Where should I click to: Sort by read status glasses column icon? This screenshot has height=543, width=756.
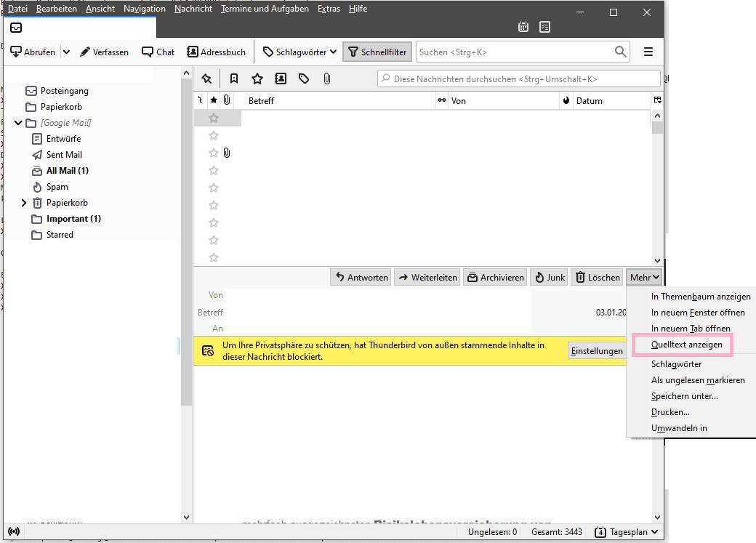tap(442, 100)
